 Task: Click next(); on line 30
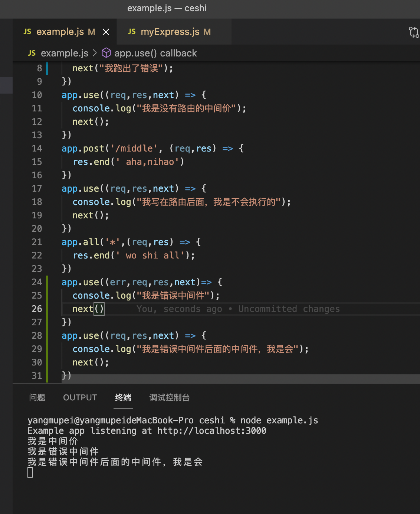[x=91, y=362]
